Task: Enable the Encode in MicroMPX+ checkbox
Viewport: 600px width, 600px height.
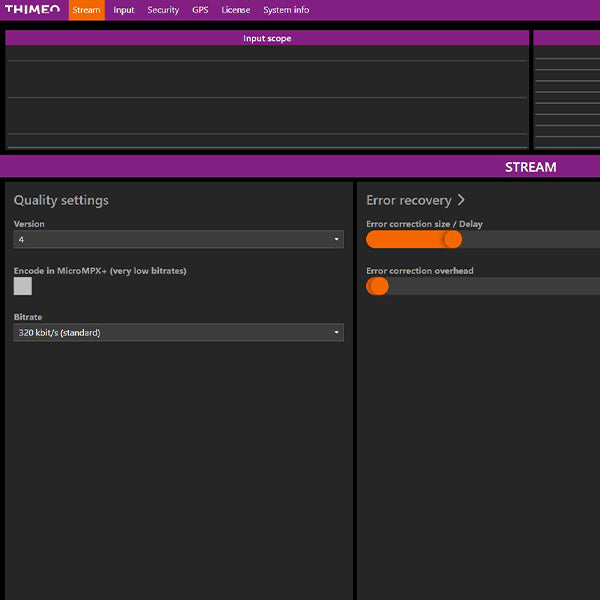Action: (x=23, y=287)
